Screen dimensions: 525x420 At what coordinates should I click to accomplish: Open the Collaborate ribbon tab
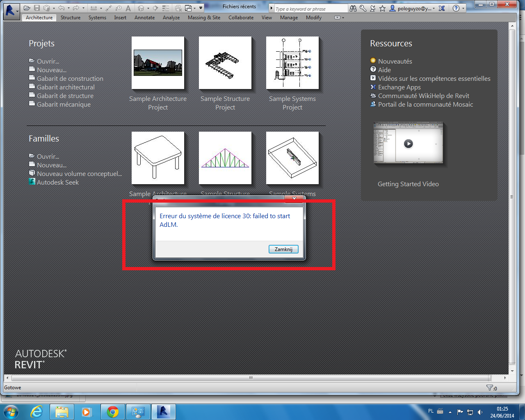click(241, 18)
